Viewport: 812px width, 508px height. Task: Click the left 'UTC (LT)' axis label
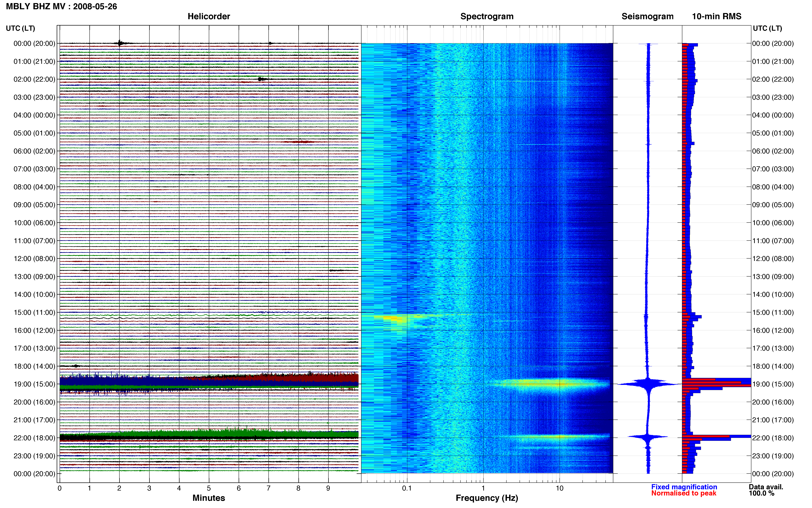tap(21, 28)
